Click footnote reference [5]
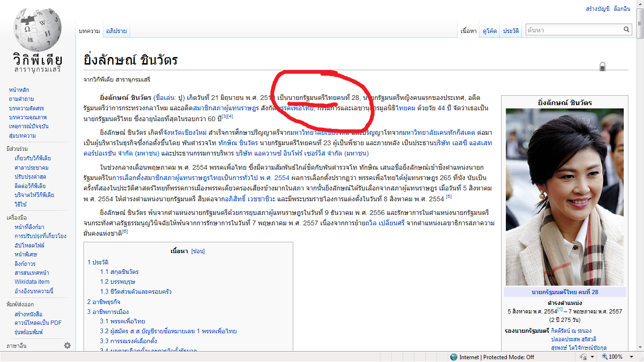The height and width of the screenshot is (362, 644). click(449, 197)
